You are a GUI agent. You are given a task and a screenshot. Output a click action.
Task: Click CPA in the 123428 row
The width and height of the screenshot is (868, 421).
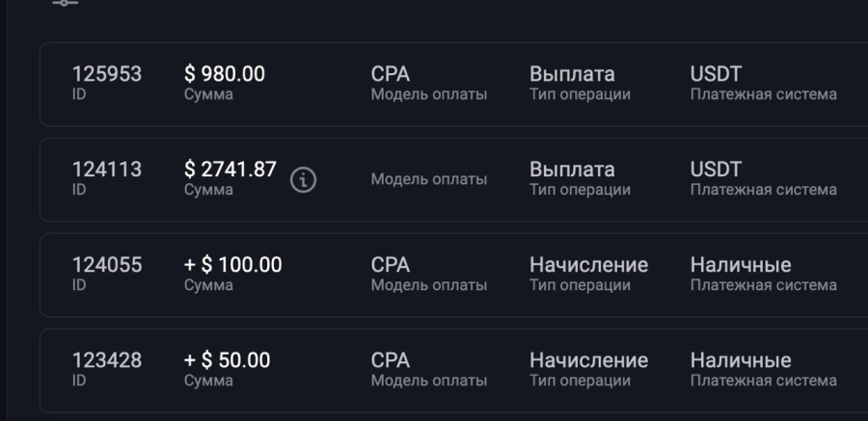coord(391,360)
